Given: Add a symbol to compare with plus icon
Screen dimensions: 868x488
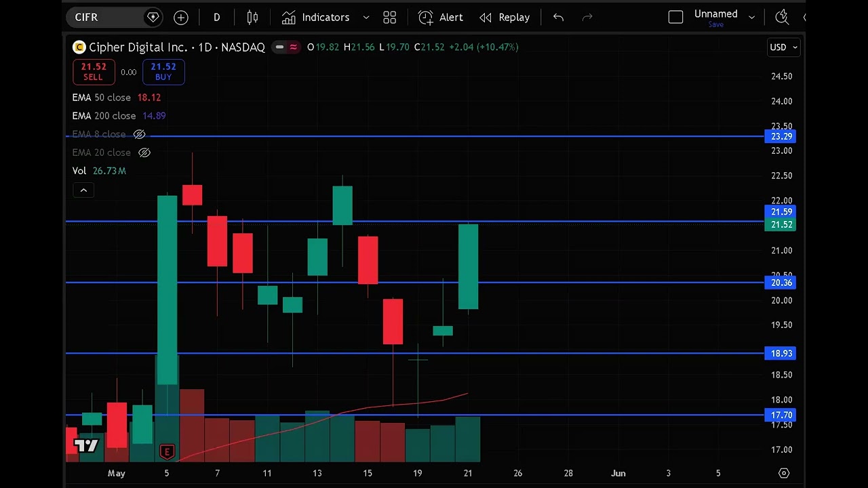Looking at the screenshot, I should pyautogui.click(x=181, y=18).
